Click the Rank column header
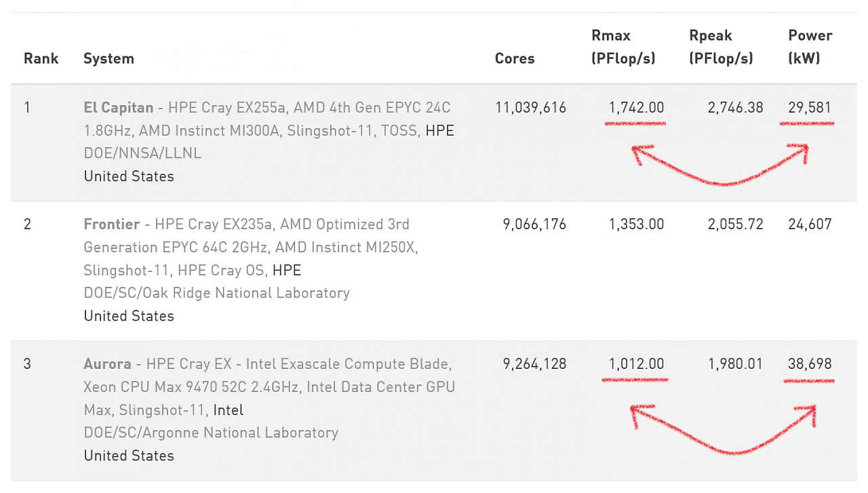The height and width of the screenshot is (493, 868). pyautogui.click(x=41, y=58)
